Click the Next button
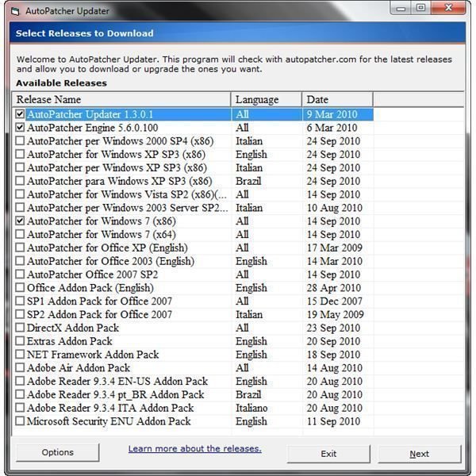This screenshot has height=476, width=476. pos(420,454)
